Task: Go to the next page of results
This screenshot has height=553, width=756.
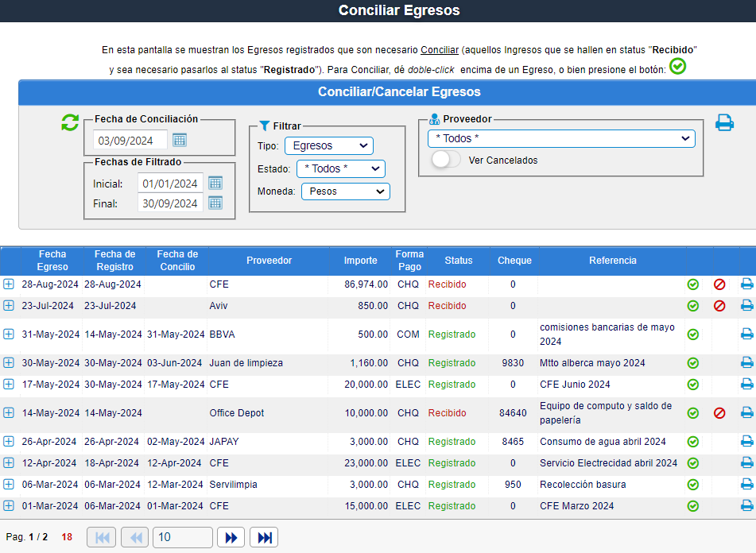Action: point(231,538)
